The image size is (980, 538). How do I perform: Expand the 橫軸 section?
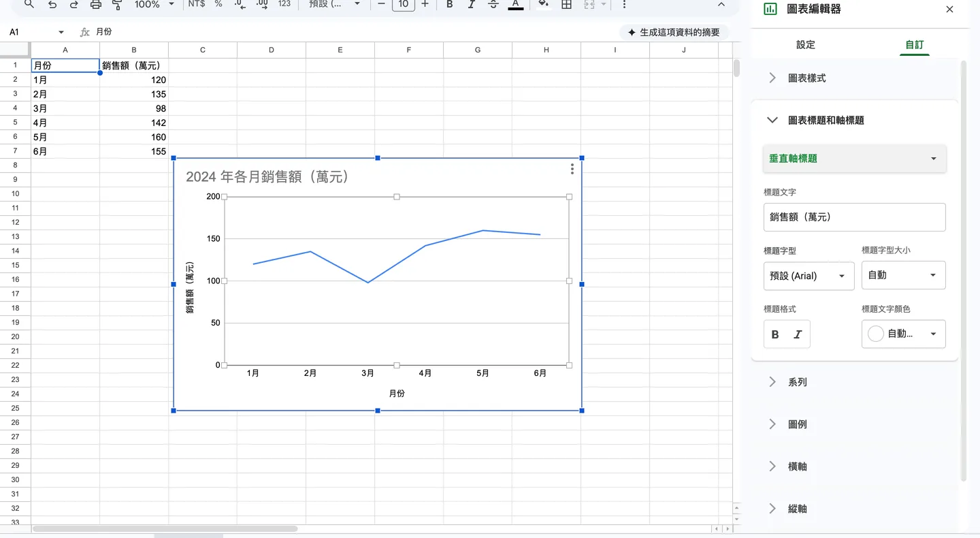point(855,466)
